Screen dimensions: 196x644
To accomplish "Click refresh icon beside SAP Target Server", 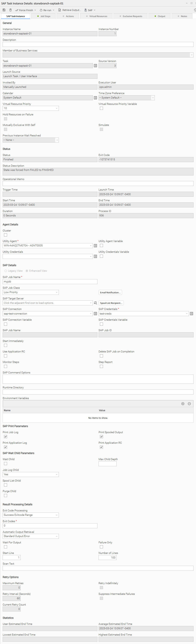I will 95,303.
